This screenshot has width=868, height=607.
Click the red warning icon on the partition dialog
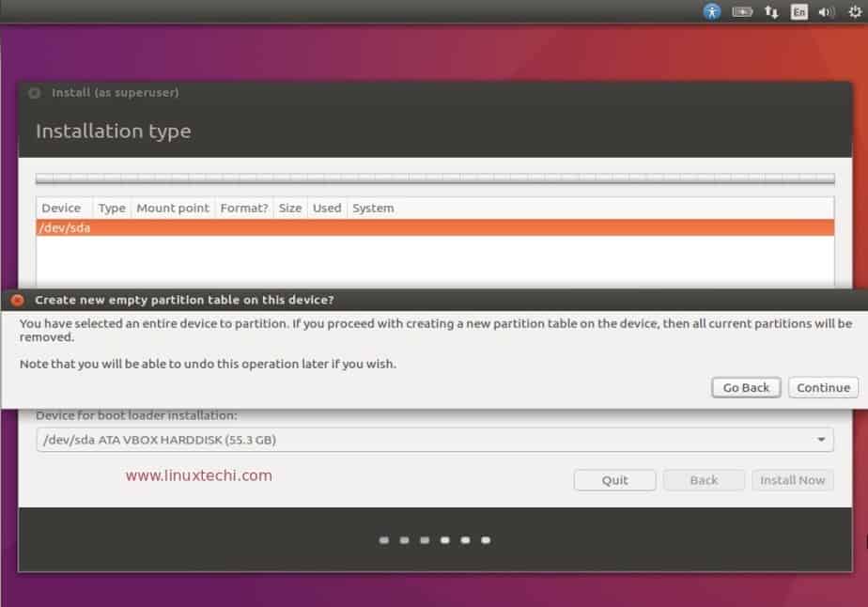pos(16,300)
